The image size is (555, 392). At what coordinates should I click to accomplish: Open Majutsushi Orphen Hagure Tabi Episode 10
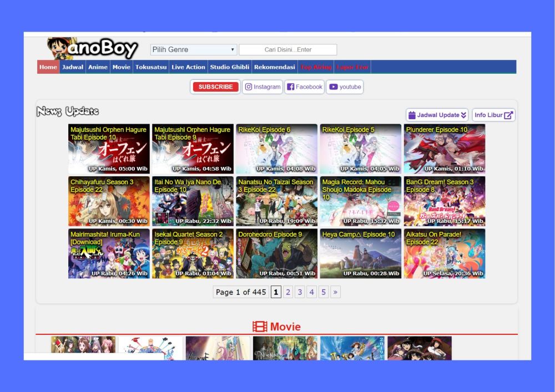pyautogui.click(x=109, y=149)
